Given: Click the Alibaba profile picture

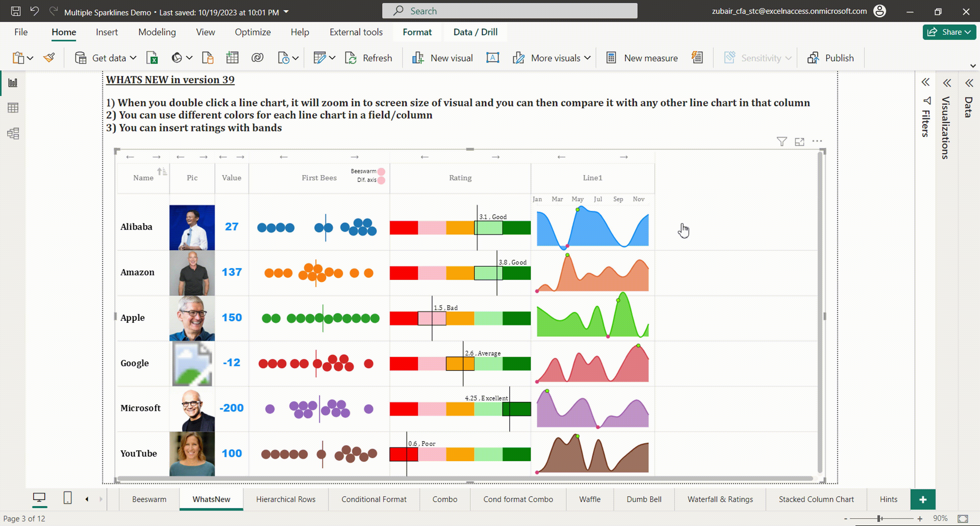Looking at the screenshot, I should [x=192, y=228].
